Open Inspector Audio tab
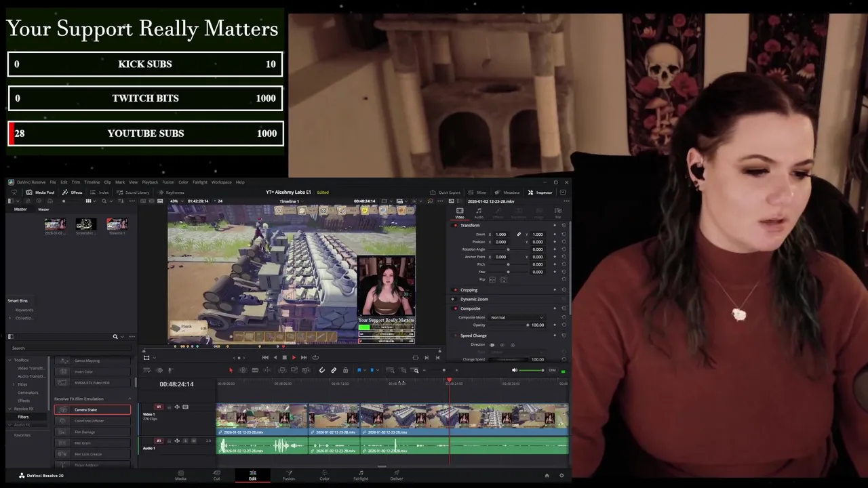868x488 pixels. pos(479,213)
